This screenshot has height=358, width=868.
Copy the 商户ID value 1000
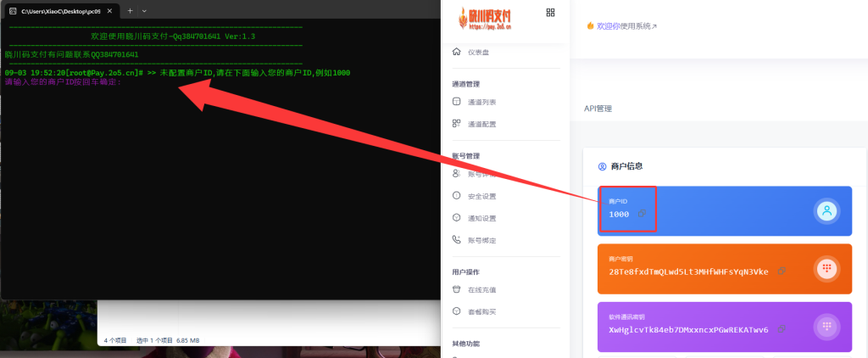(x=642, y=213)
